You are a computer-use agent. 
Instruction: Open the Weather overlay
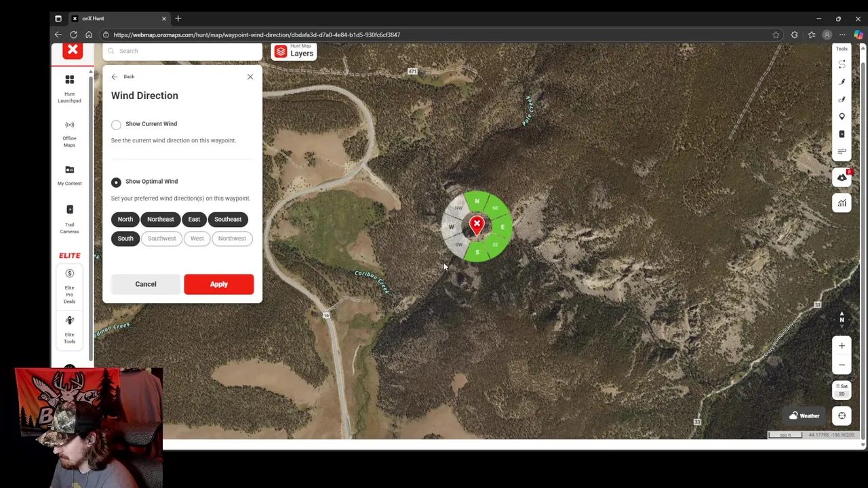[804, 415]
